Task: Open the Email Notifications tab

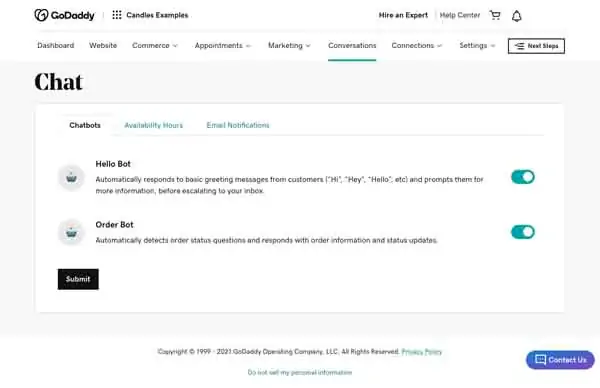Action: [238, 125]
